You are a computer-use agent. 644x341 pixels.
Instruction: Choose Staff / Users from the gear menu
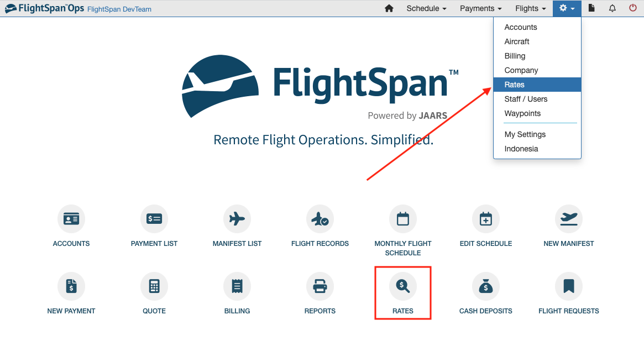point(525,98)
